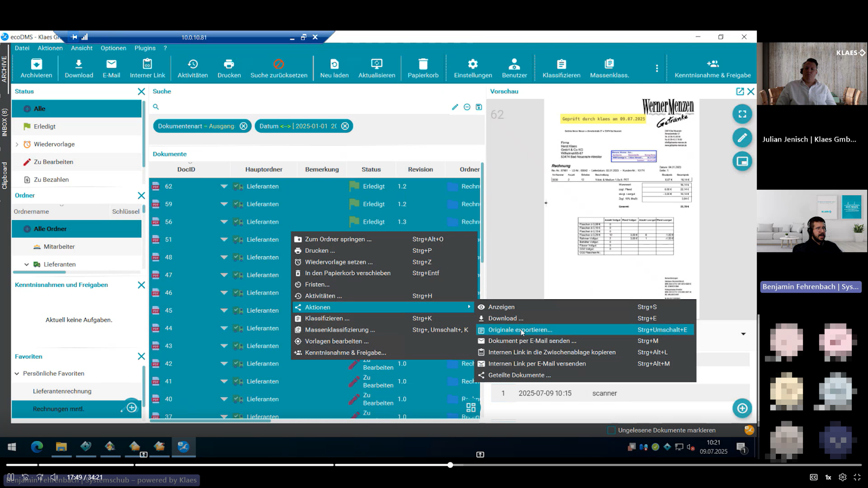Viewport: 868px width, 488px height.
Task: Open the Papierkorb trash icon
Action: (x=423, y=64)
